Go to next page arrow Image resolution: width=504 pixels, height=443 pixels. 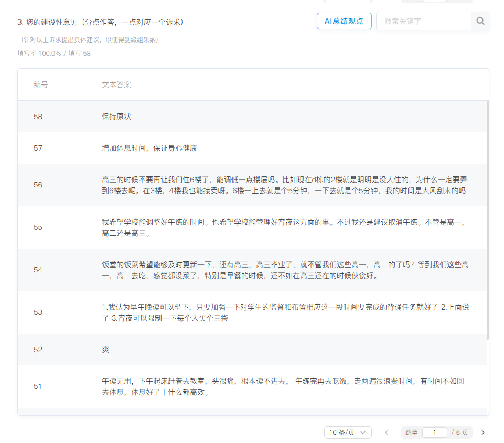coord(483,433)
